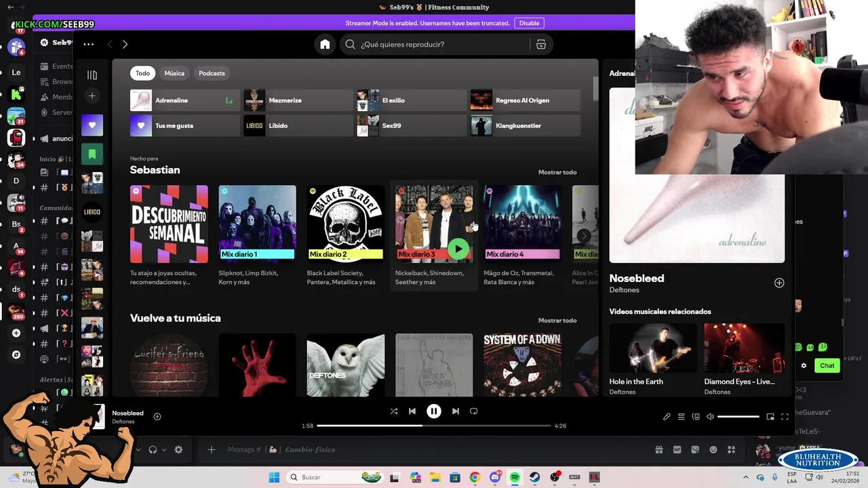Collapse Your Library sidebar
Viewport: 868px width, 488px height.
(x=92, y=75)
